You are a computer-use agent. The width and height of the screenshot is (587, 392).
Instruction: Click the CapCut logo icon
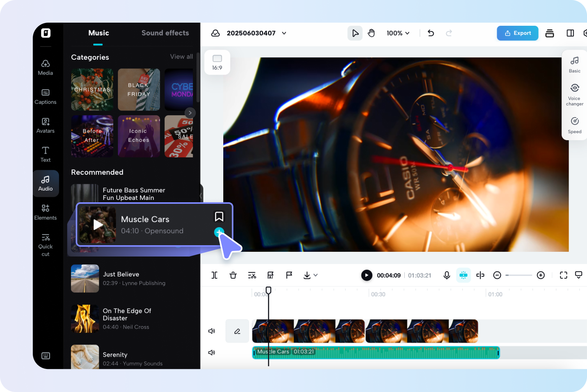point(46,33)
